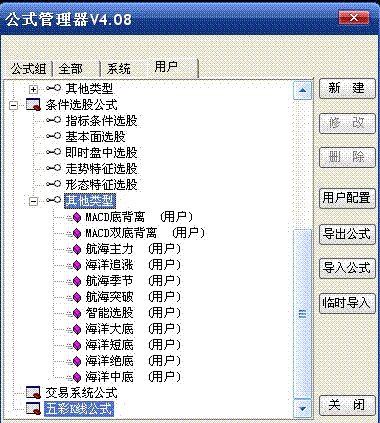Click the pink icon beside MACD双底背离
380x423 pixels.
pyautogui.click(x=77, y=233)
